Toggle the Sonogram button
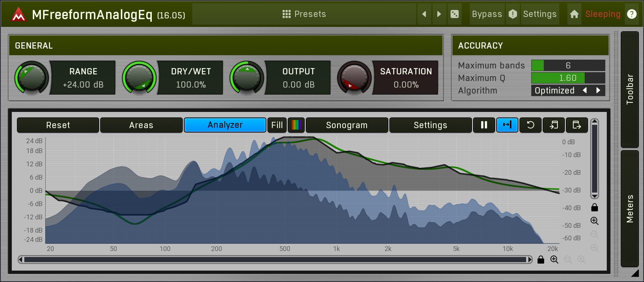 [x=347, y=125]
